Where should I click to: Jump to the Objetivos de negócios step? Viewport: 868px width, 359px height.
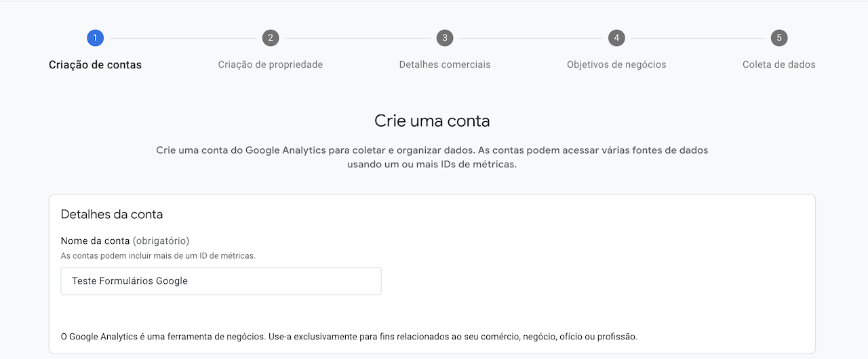point(616,65)
